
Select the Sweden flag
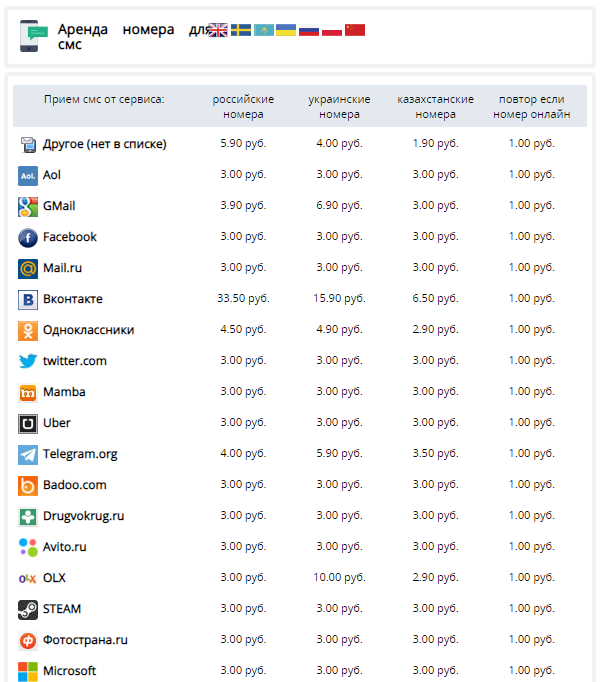click(241, 30)
